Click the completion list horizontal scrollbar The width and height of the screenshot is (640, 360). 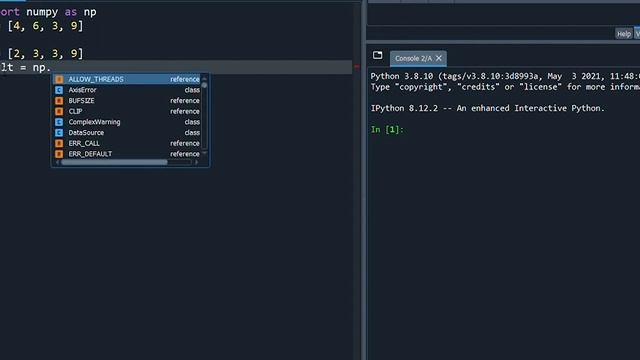[x=114, y=162]
